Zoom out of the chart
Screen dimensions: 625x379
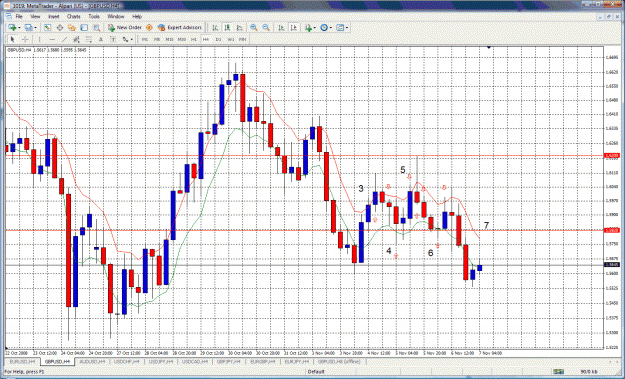coord(266,27)
